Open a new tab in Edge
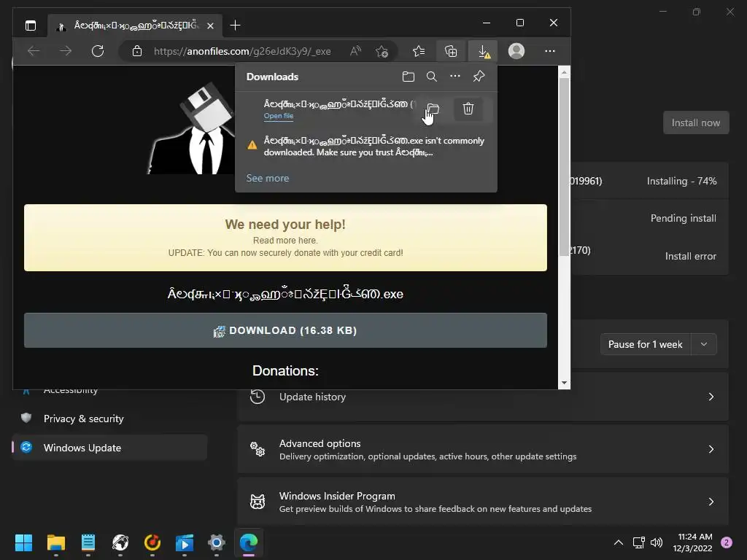This screenshot has width=747, height=560. (x=235, y=26)
